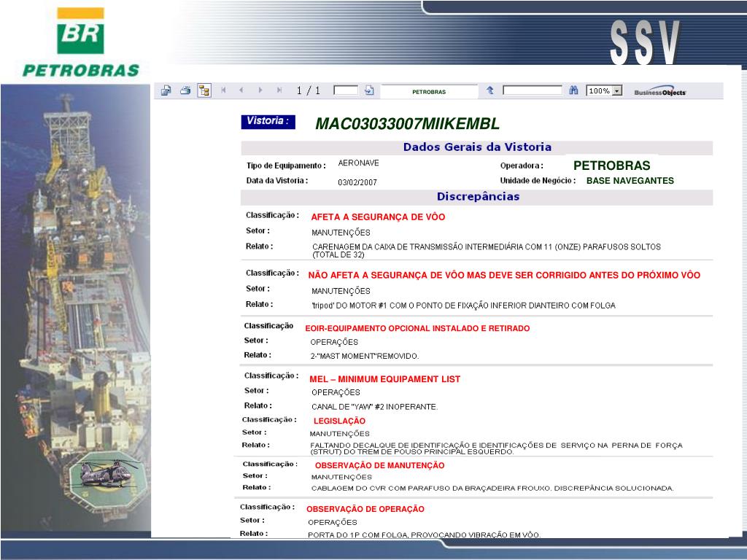Image resolution: width=747 pixels, height=560 pixels.
Task: Click EOIR-EQUIPAMENTO OPCIONAL INSTALADO E RETIRADO
Action: 417,328
